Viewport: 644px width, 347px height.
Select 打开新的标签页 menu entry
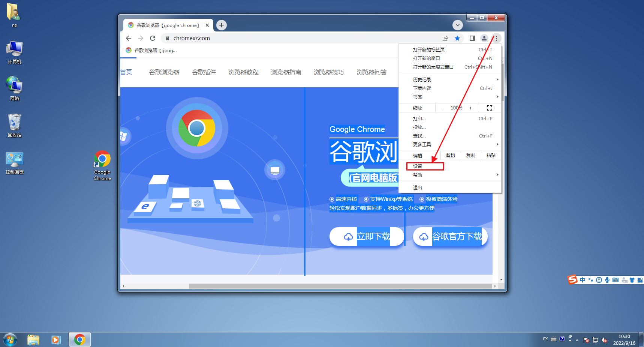click(450, 49)
